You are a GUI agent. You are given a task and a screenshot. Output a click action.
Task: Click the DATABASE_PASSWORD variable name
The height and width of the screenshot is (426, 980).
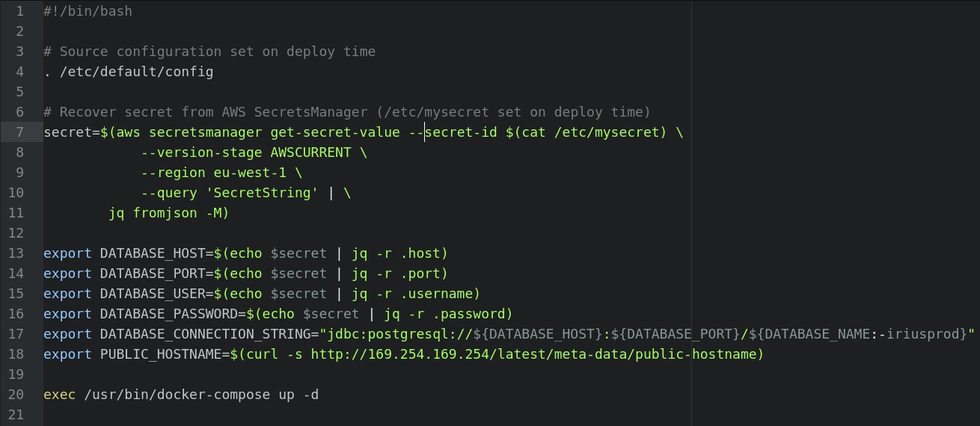pyautogui.click(x=168, y=314)
